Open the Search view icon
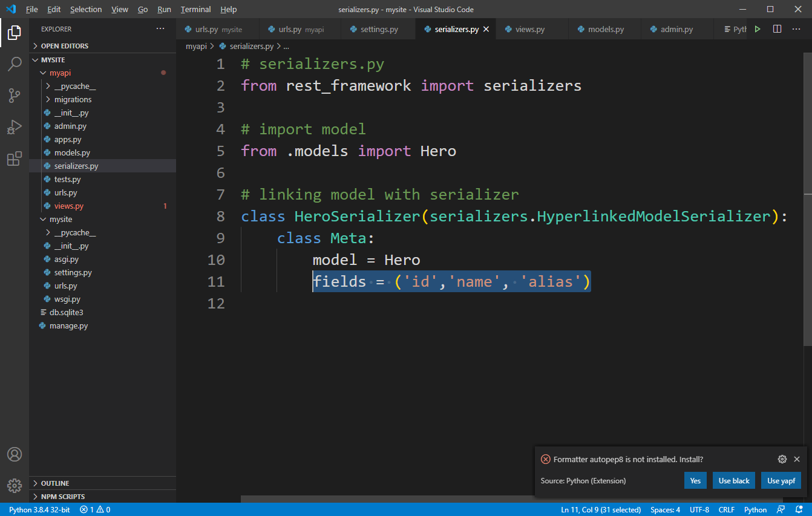812x516 pixels. (15, 64)
